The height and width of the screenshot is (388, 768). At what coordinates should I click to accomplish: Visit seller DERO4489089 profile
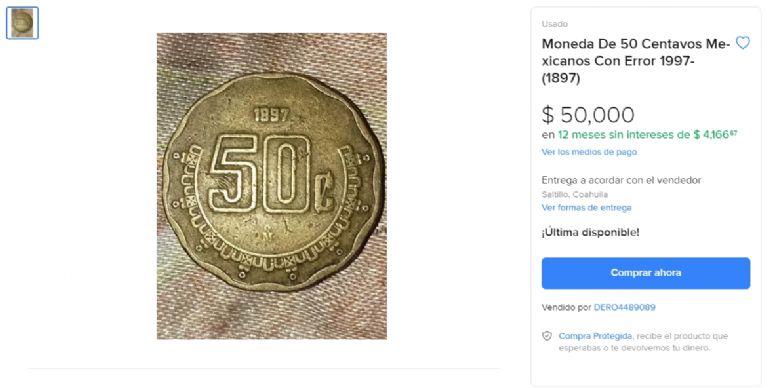click(624, 308)
